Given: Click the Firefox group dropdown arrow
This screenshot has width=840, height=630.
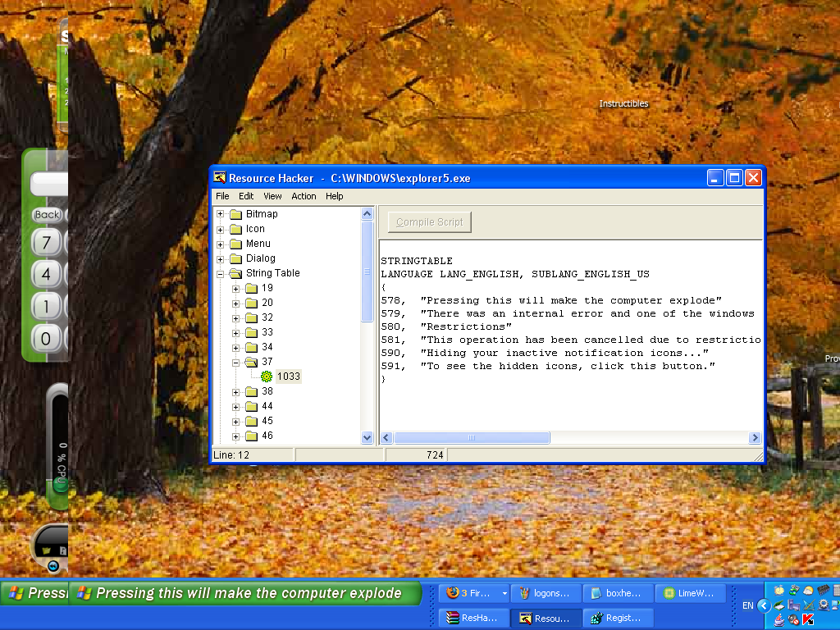Looking at the screenshot, I should point(504,594).
